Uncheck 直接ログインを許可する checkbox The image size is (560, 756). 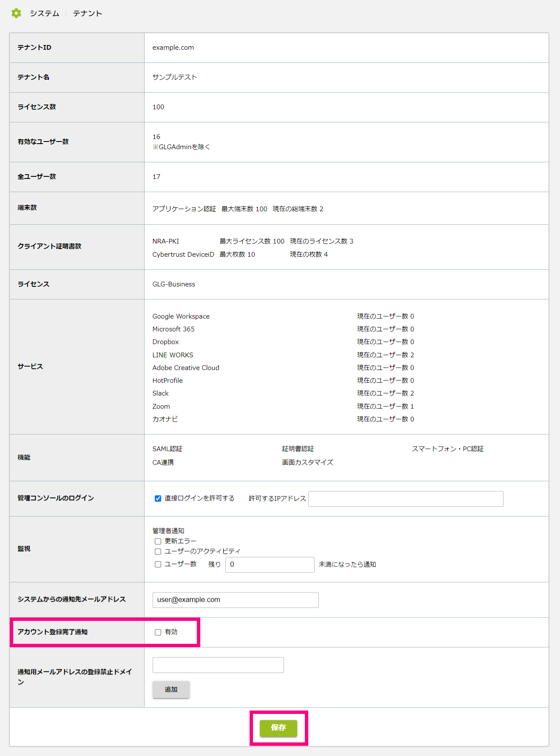click(158, 498)
